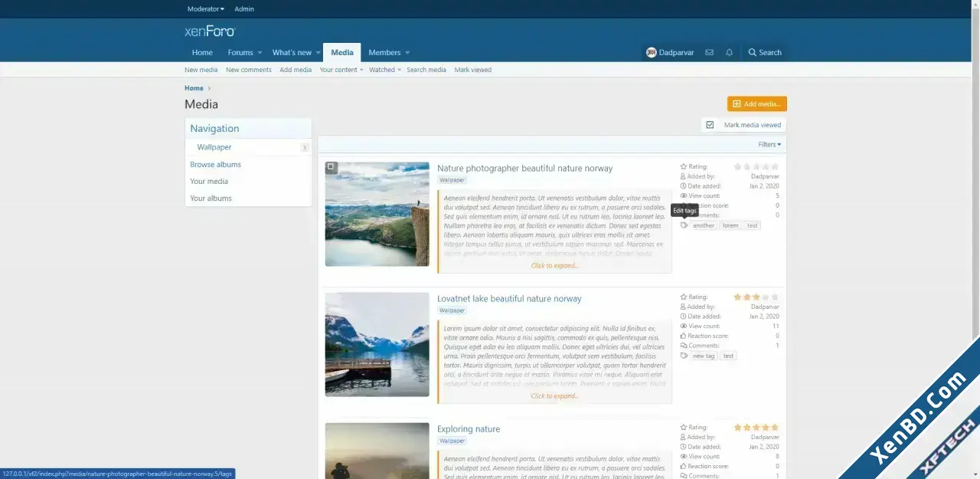Open Watched dropdown
The width and height of the screenshot is (980, 479).
tap(385, 70)
